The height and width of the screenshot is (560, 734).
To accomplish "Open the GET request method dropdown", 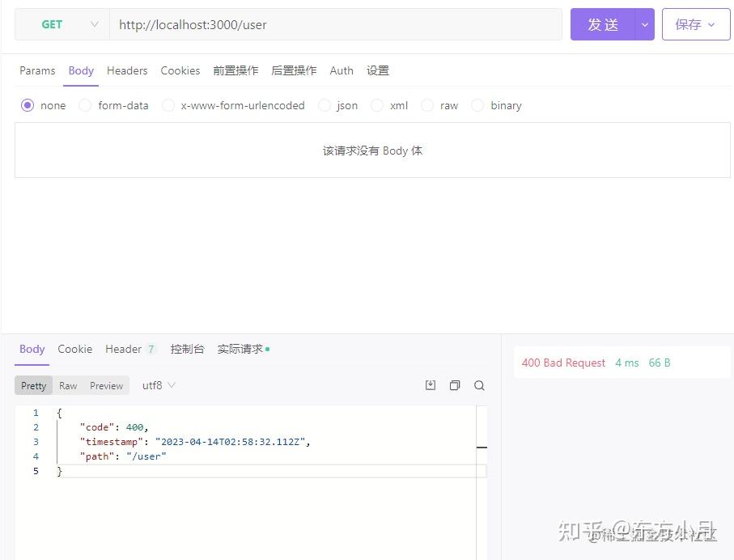I will pyautogui.click(x=62, y=24).
